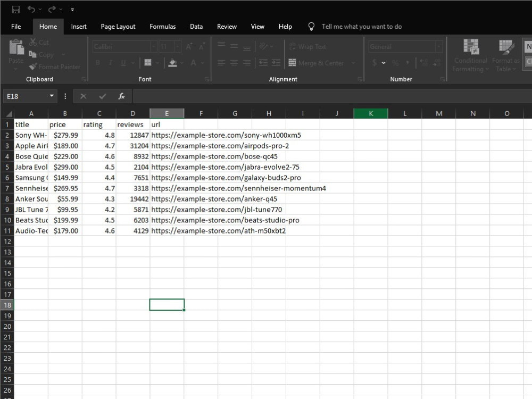Click the Decrease Font Size icon
This screenshot has width=532, height=399.
202,46
